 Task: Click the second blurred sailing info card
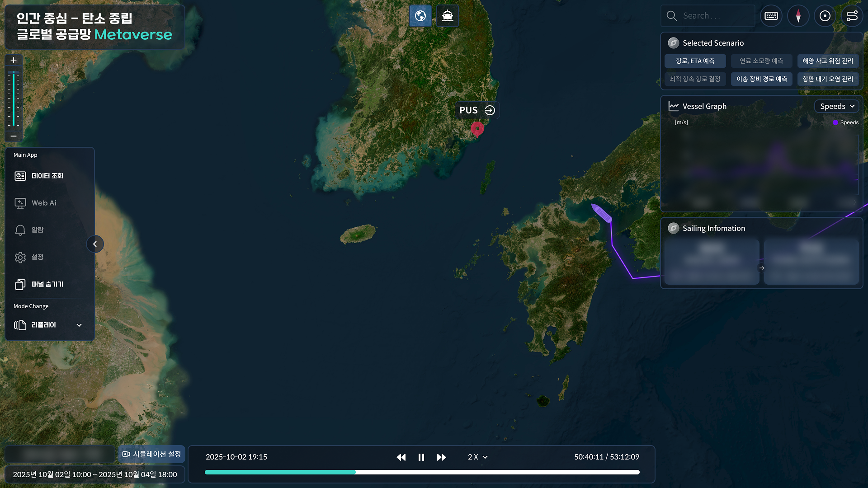point(811,262)
